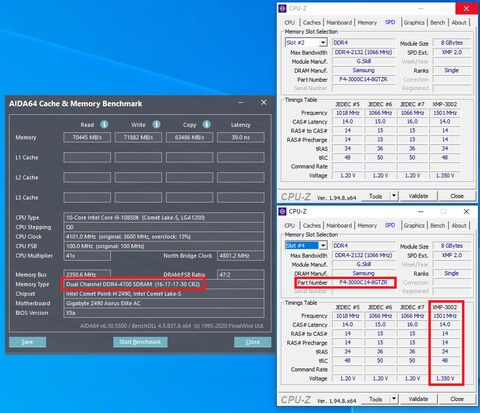
Task: Open About tab in lower CPU-Z
Action: pos(459,225)
